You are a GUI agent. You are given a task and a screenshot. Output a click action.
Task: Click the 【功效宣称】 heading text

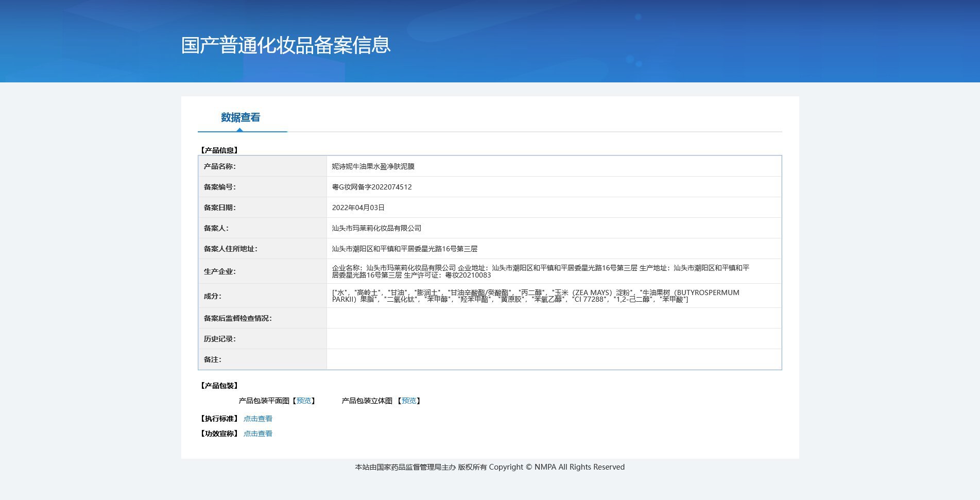pyautogui.click(x=219, y=434)
